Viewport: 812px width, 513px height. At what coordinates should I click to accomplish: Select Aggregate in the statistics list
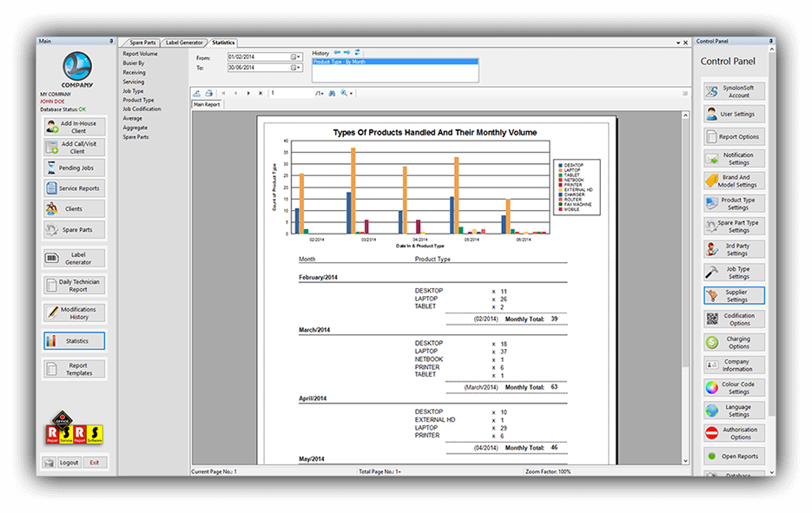click(x=136, y=127)
